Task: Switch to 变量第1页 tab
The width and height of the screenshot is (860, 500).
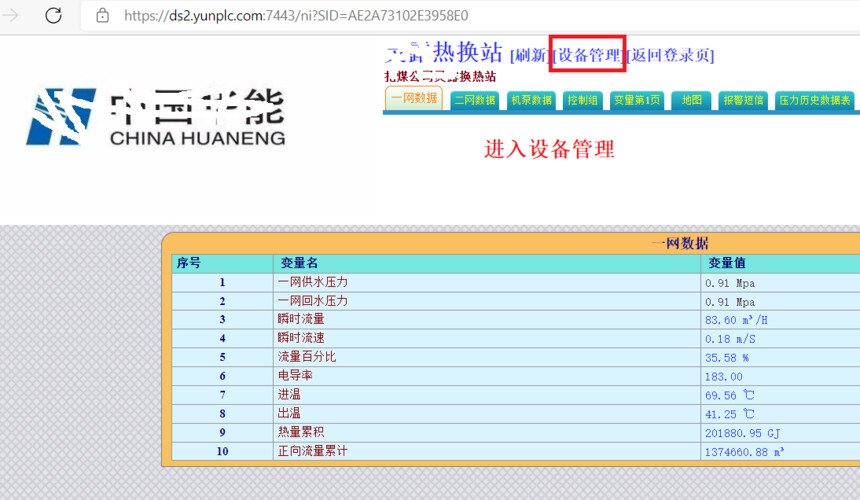Action: click(x=637, y=100)
